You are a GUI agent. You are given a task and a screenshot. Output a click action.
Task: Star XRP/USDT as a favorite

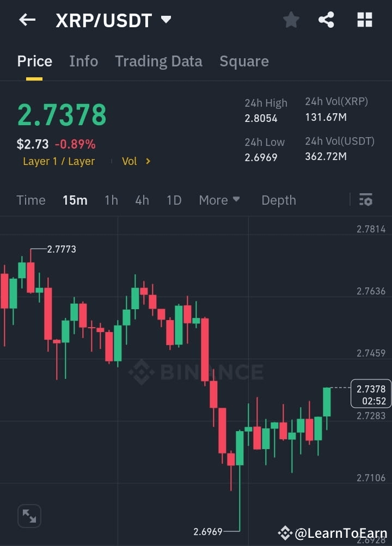291,20
